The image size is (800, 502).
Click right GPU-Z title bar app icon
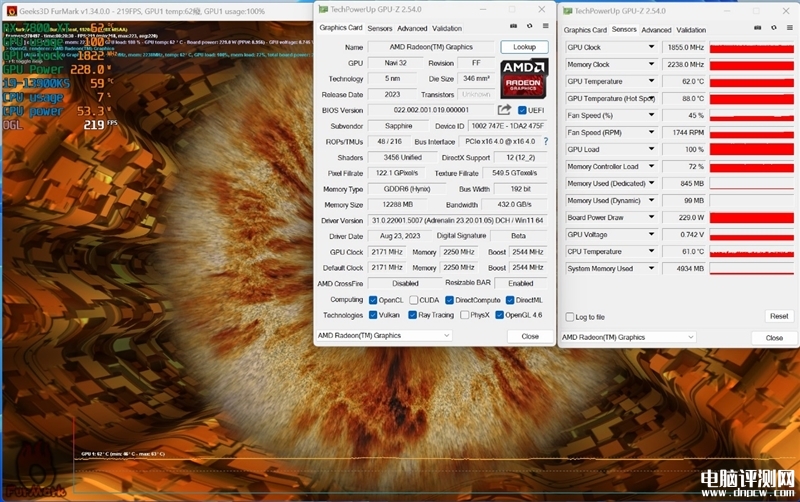click(567, 11)
